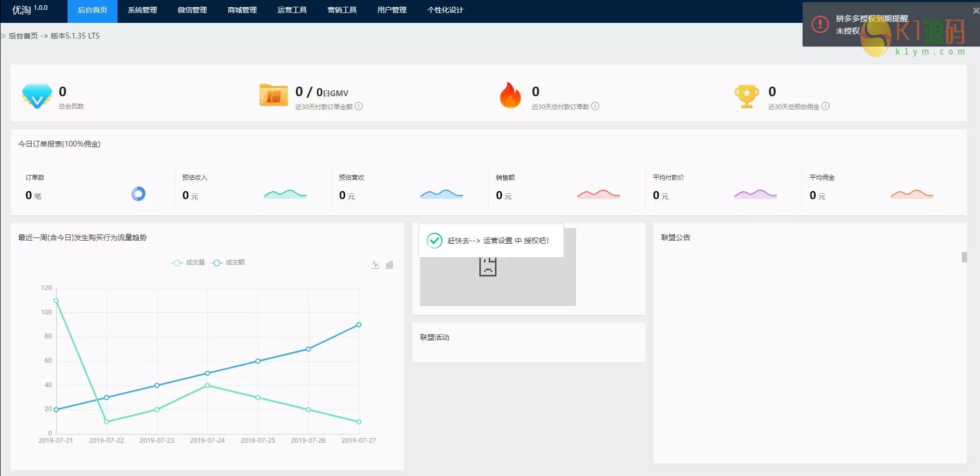
Task: Open the 用户管理 menu
Action: point(392,10)
